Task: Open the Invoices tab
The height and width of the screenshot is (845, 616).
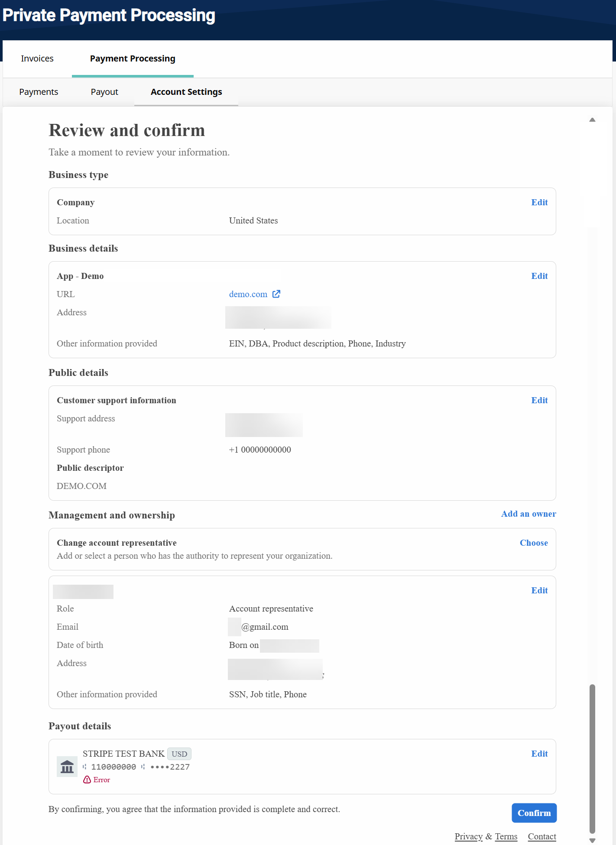Action: (37, 58)
